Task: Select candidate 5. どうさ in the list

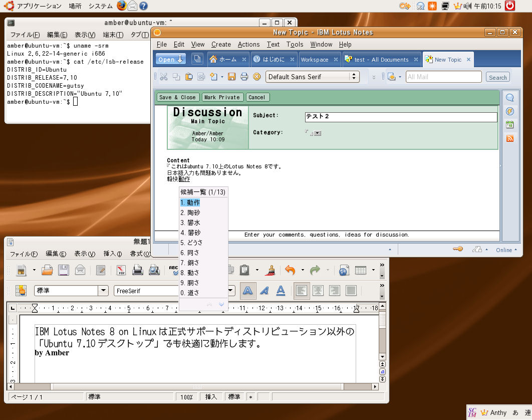Action: pos(203,243)
